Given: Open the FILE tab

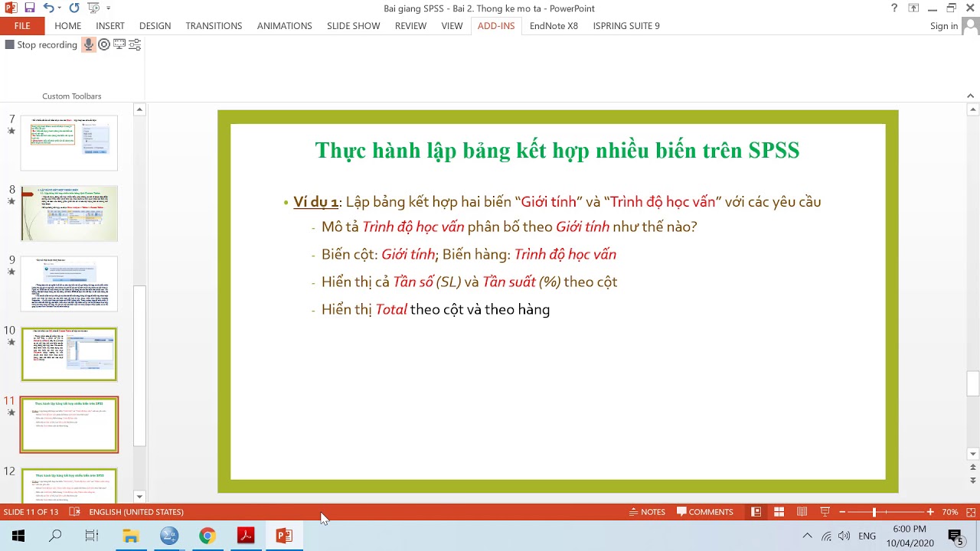Looking at the screenshot, I should click(22, 26).
